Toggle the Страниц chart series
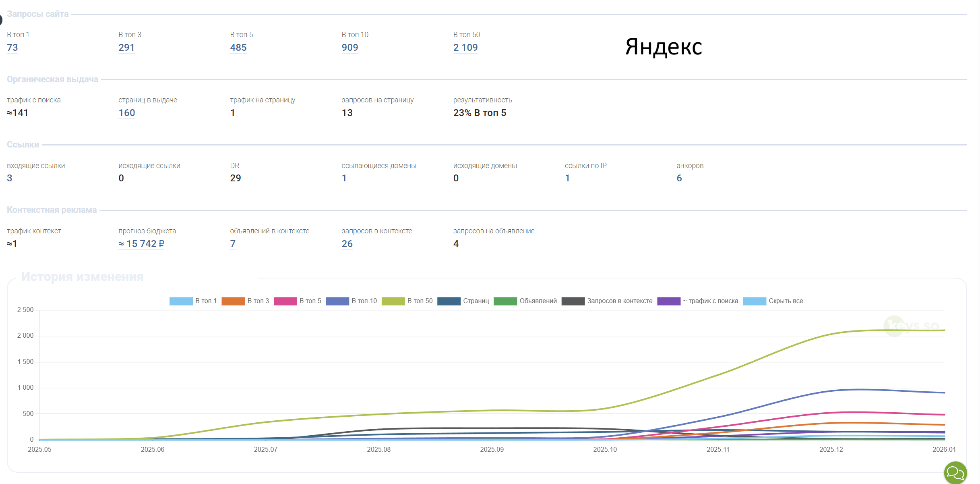980x484 pixels. point(463,301)
